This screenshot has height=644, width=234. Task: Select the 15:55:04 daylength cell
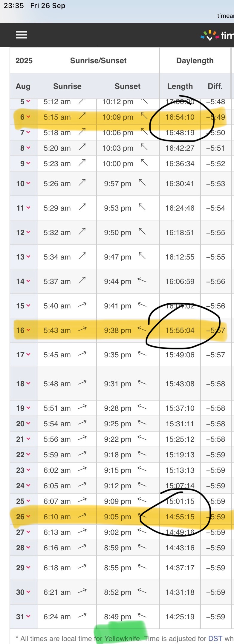click(180, 330)
